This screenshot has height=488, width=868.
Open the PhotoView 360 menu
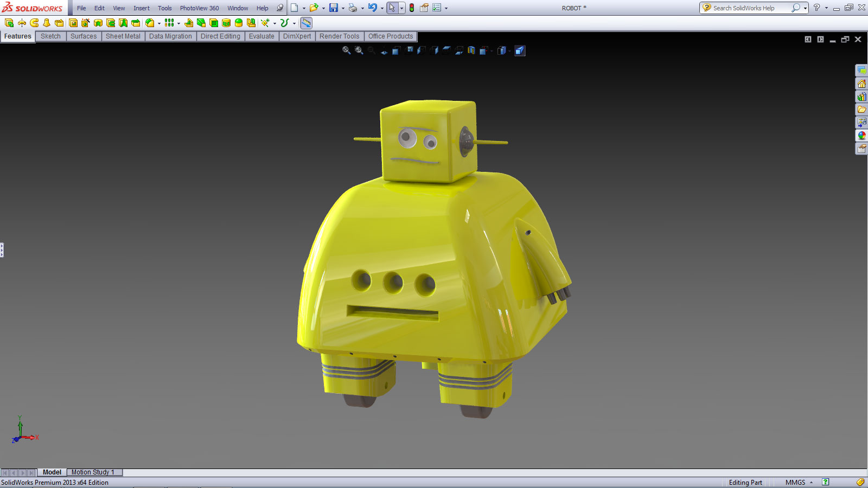click(199, 8)
